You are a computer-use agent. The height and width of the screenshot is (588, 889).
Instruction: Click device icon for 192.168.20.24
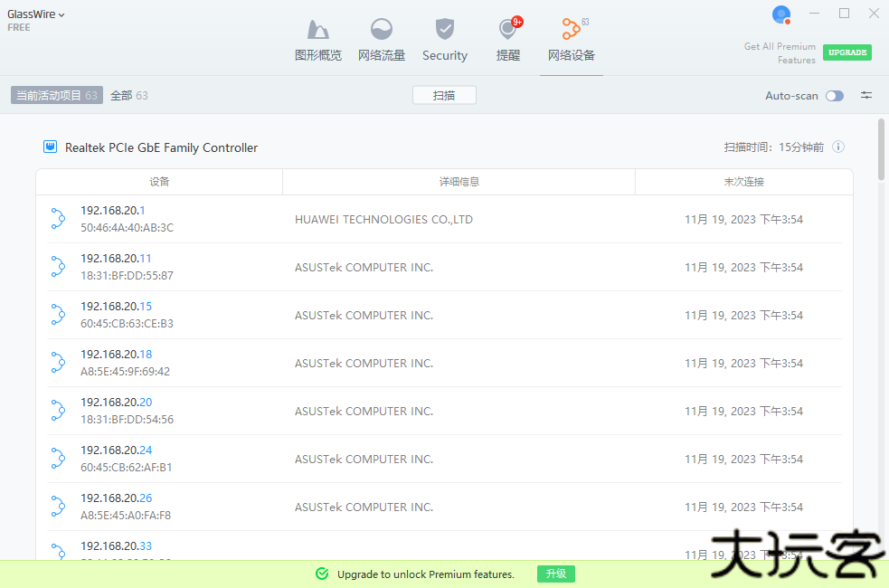point(58,458)
